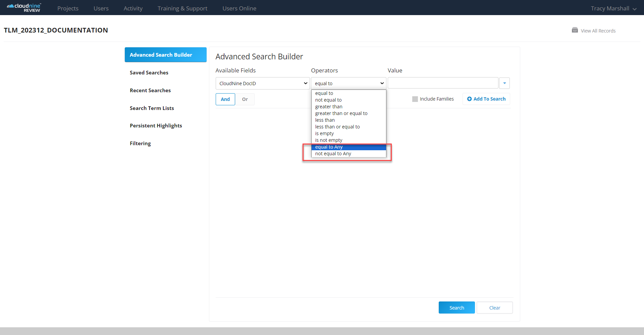Select 'is empty' operator option

click(349, 133)
